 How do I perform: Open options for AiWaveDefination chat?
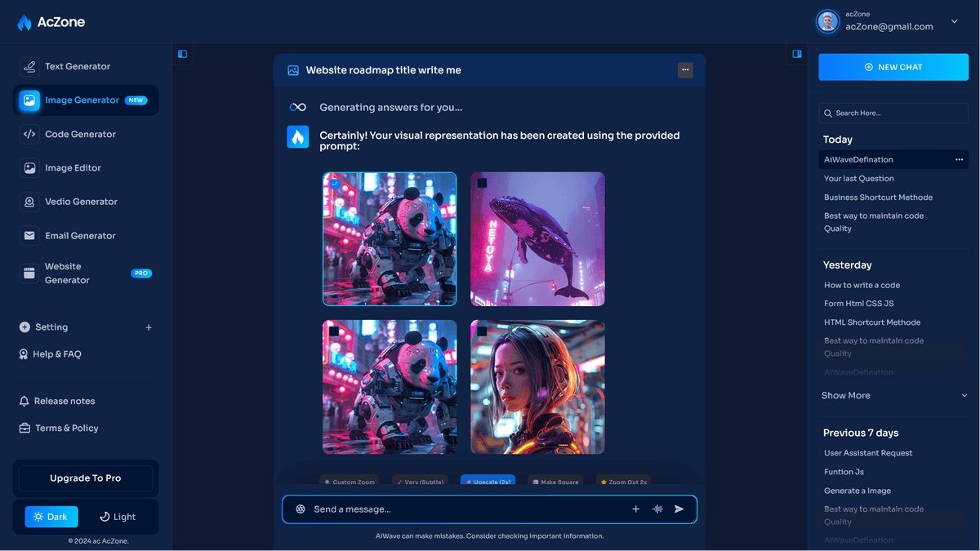coord(960,160)
